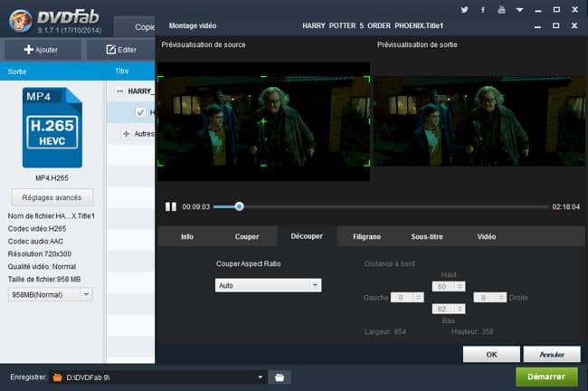Viewport: 588px width, 391px height.
Task: Click the Ajouter add button
Action: pos(41,50)
